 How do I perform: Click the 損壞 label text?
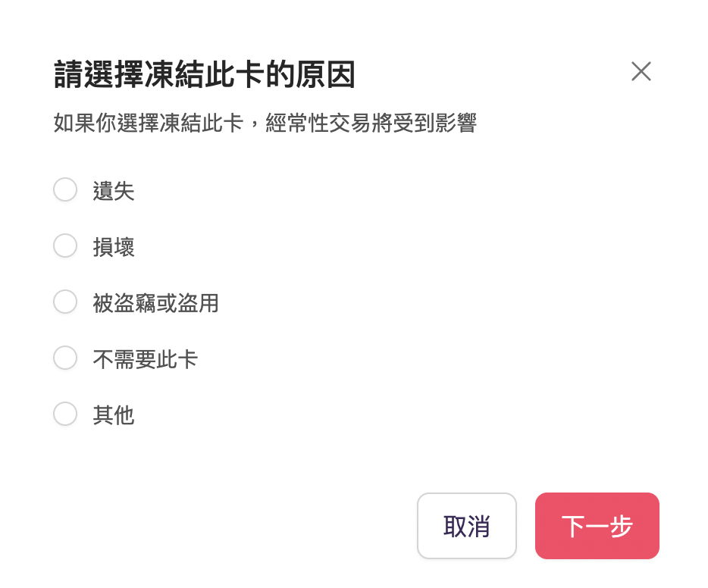(114, 247)
